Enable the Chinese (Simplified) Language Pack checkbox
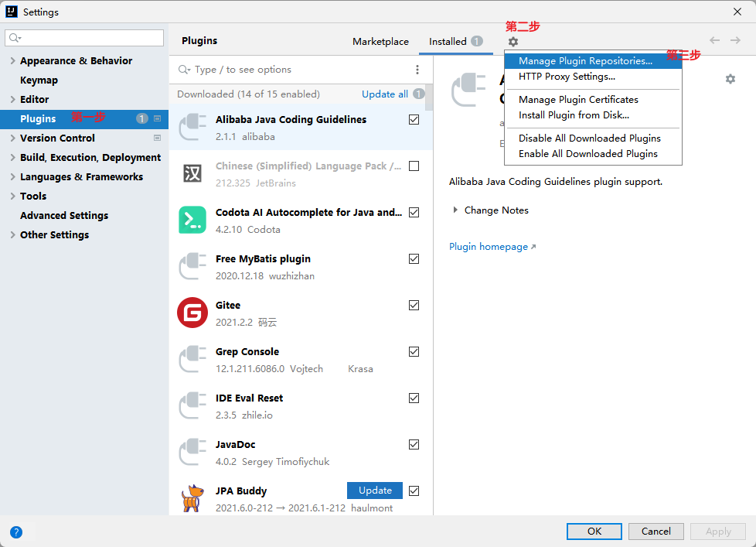Viewport: 756px width, 547px height. click(414, 166)
